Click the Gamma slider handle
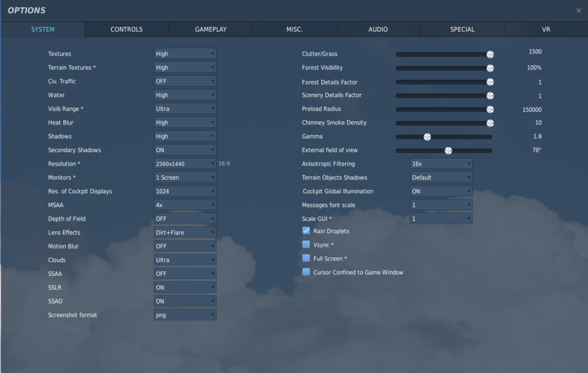This screenshot has width=588, height=373. point(427,136)
